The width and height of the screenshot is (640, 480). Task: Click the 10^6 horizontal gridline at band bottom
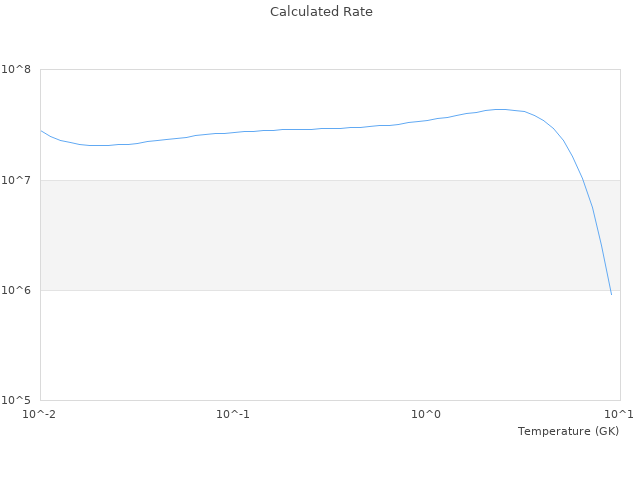[300, 290]
